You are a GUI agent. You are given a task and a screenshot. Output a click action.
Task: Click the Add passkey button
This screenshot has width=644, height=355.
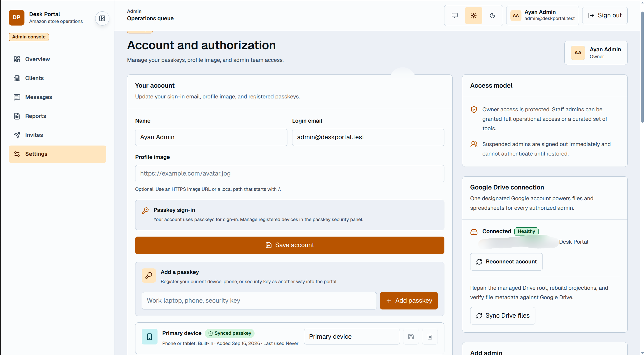(409, 301)
